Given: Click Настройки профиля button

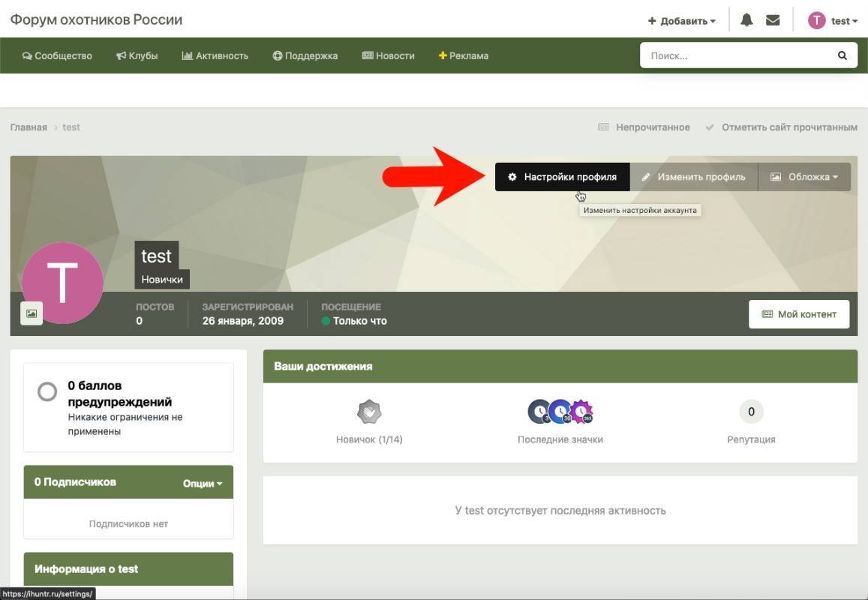Looking at the screenshot, I should pyautogui.click(x=562, y=177).
